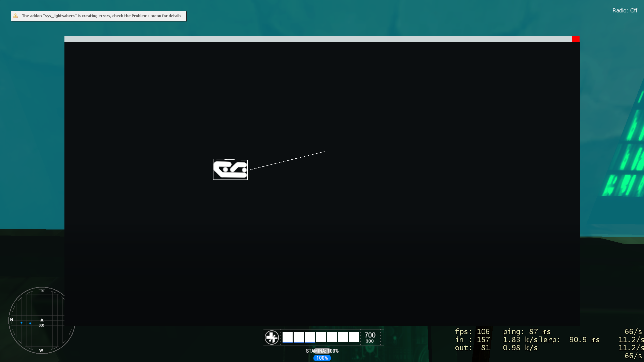Viewport: 644px width, 362px height.
Task: Click the compass heading number 89
Action: tap(42, 325)
